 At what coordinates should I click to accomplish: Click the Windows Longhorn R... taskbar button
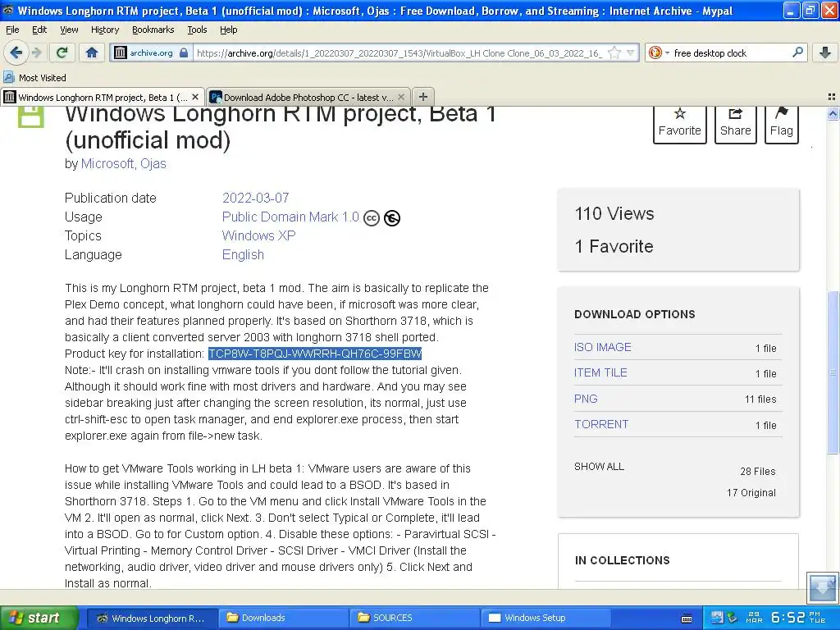(152, 618)
